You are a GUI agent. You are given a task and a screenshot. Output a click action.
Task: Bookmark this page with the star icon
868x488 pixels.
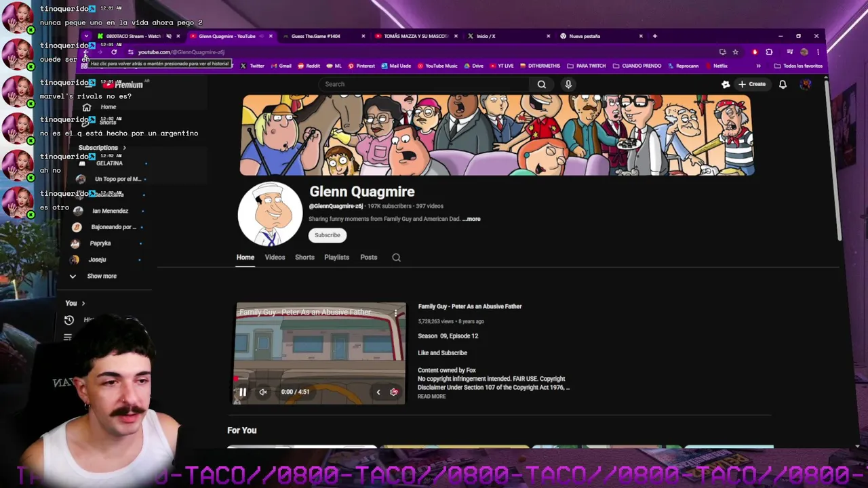point(735,52)
